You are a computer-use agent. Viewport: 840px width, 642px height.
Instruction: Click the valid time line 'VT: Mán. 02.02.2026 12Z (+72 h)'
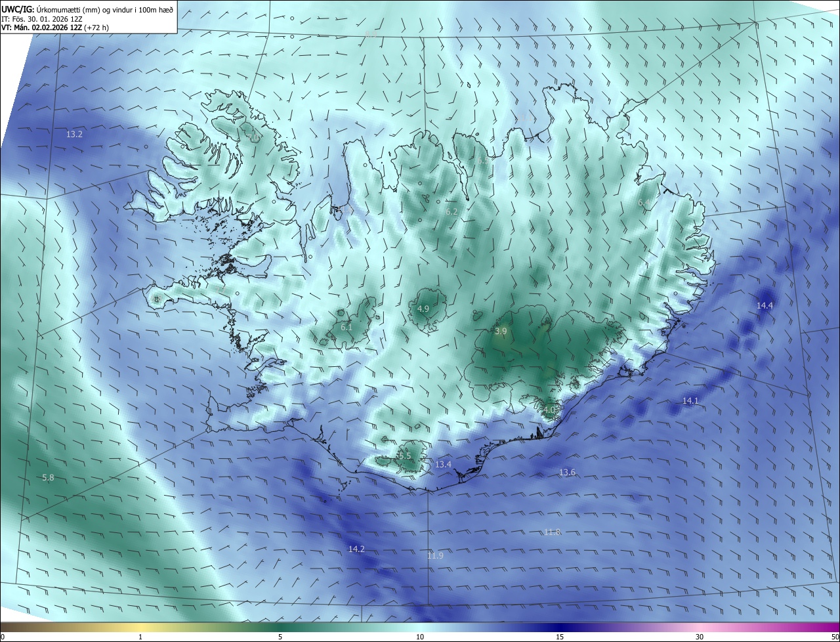tap(55, 28)
